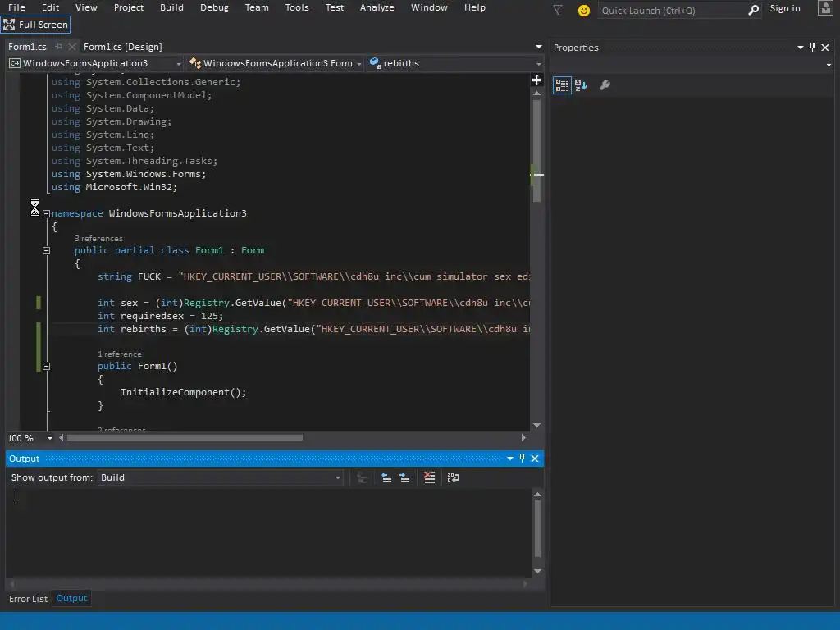840x630 pixels.
Task: Open the View menu
Action: (x=86, y=7)
